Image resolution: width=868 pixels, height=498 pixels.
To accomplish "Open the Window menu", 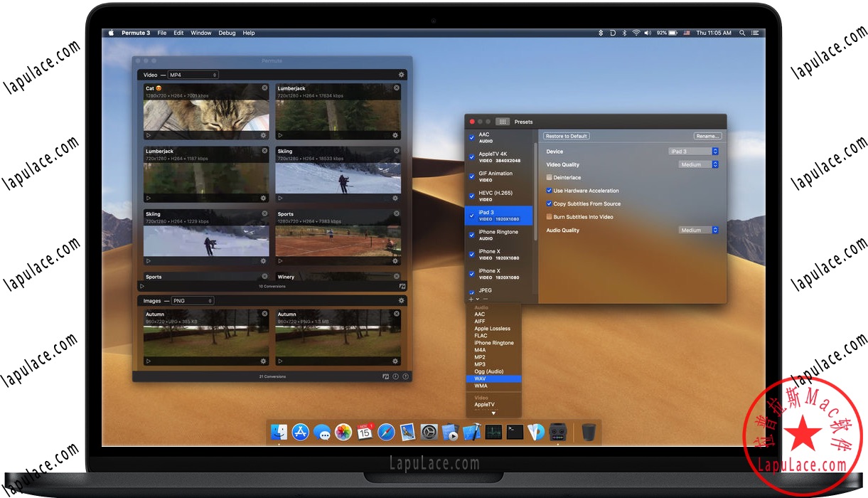I will pos(201,33).
